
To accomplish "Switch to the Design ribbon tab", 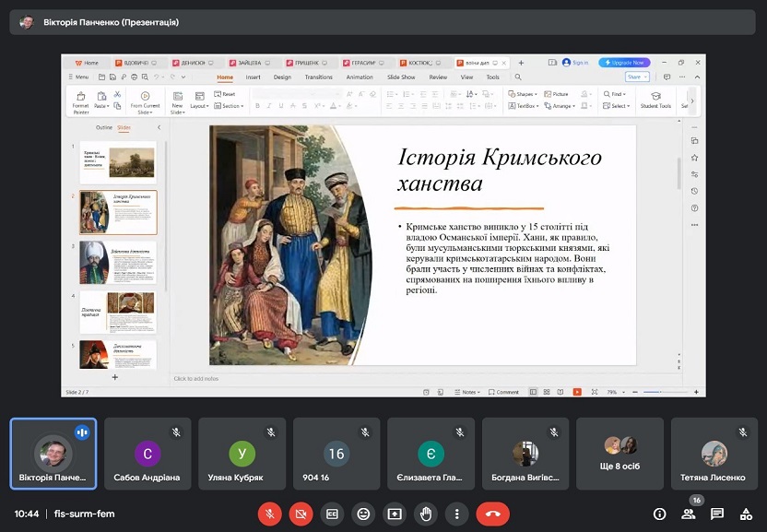I will pyautogui.click(x=282, y=77).
